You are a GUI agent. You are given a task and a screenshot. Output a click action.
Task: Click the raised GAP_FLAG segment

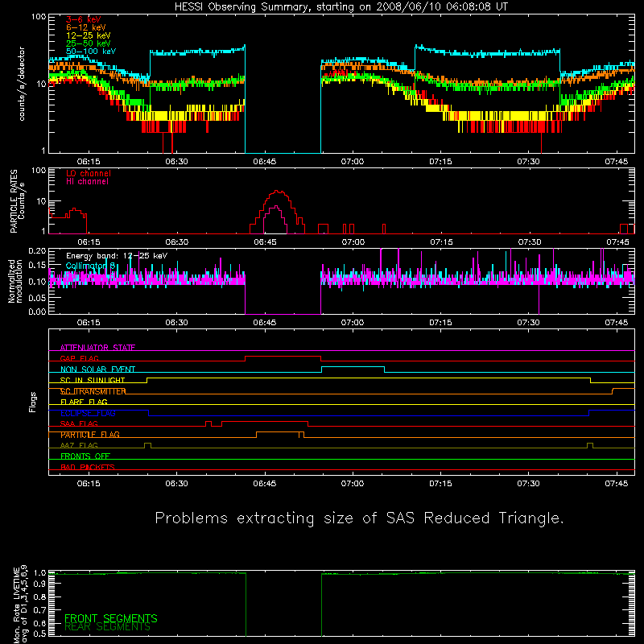point(283,357)
